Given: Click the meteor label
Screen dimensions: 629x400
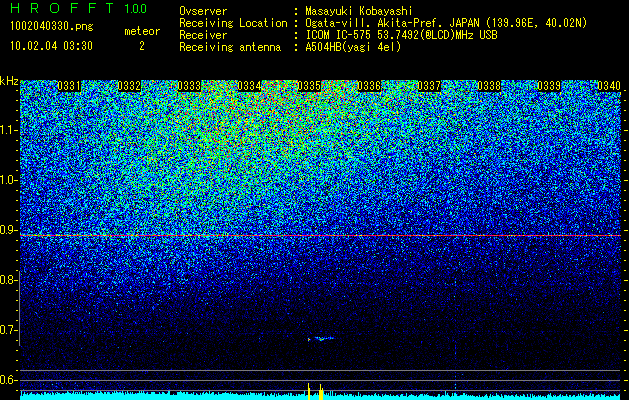Looking at the screenshot, I should [x=142, y=31].
